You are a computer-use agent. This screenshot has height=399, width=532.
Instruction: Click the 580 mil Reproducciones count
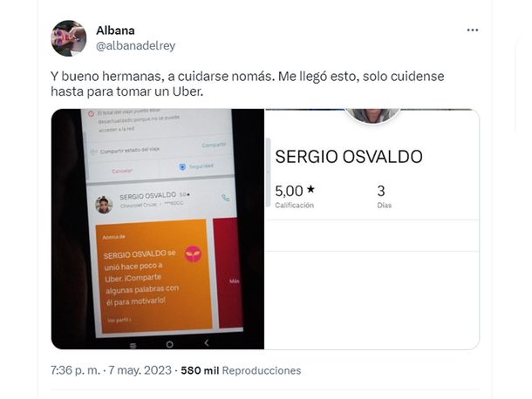(241, 370)
